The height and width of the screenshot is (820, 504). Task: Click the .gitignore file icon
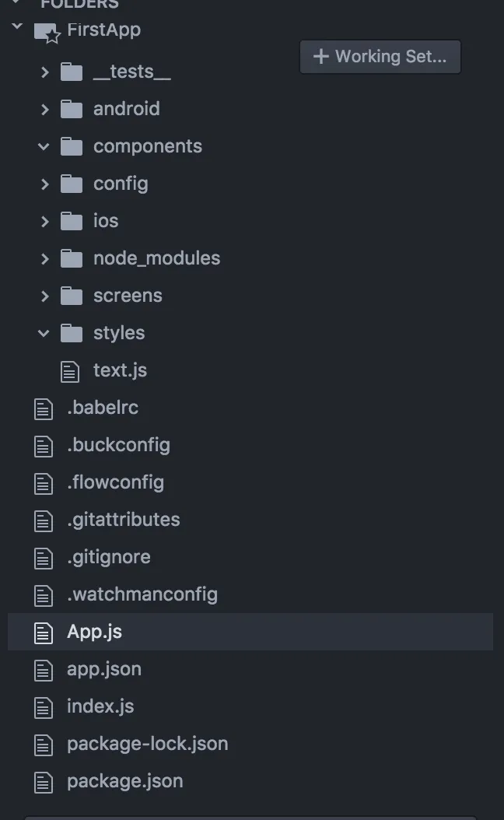coord(44,558)
